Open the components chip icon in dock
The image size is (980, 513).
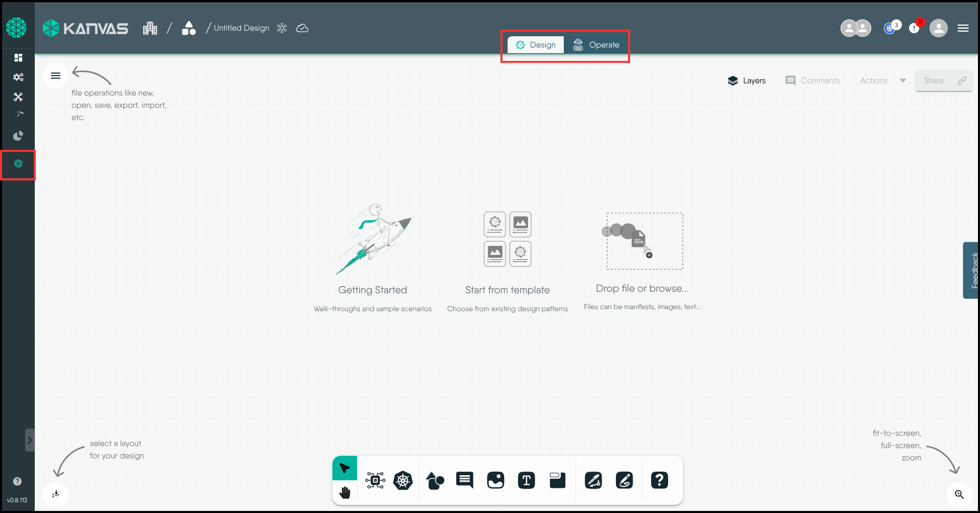pos(375,480)
